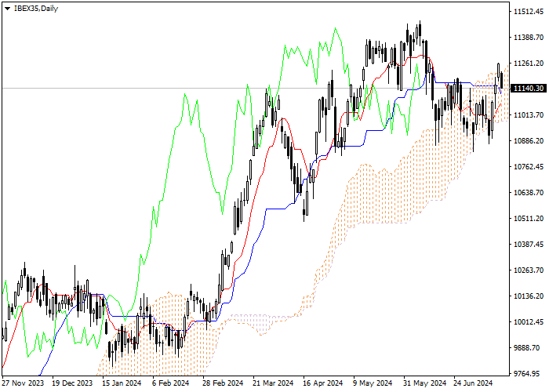Click the 10638.70 price axis label
The image size is (549, 392).
click(x=529, y=193)
